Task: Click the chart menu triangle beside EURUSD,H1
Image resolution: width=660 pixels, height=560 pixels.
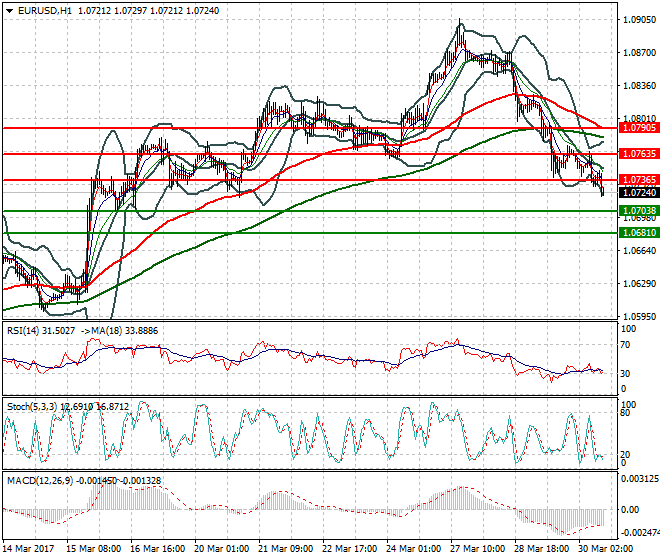Action: coord(9,11)
